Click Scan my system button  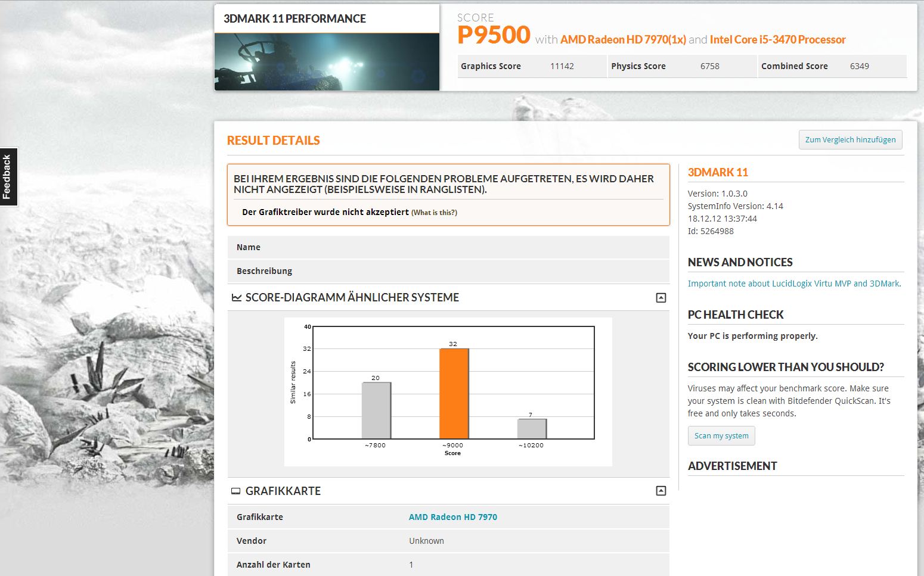coord(721,436)
